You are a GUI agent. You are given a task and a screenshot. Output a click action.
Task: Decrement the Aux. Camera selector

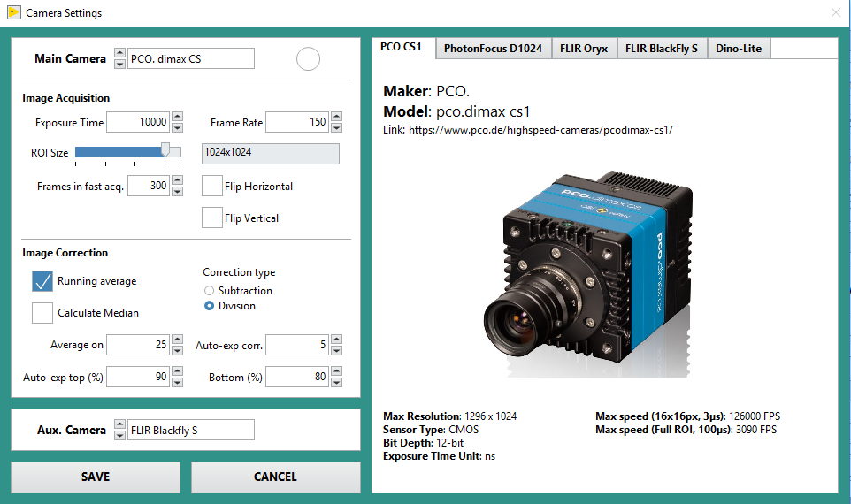[120, 435]
